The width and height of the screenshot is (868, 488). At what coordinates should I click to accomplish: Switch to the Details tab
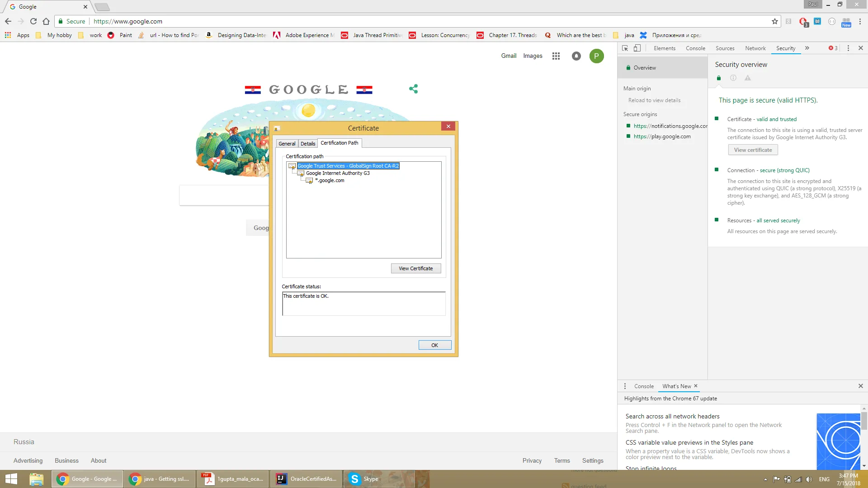[308, 144]
